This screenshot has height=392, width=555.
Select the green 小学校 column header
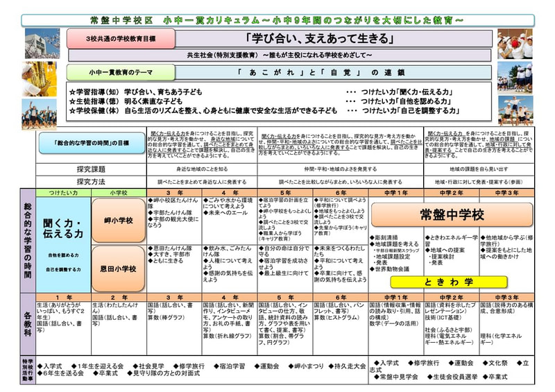tap(119, 193)
